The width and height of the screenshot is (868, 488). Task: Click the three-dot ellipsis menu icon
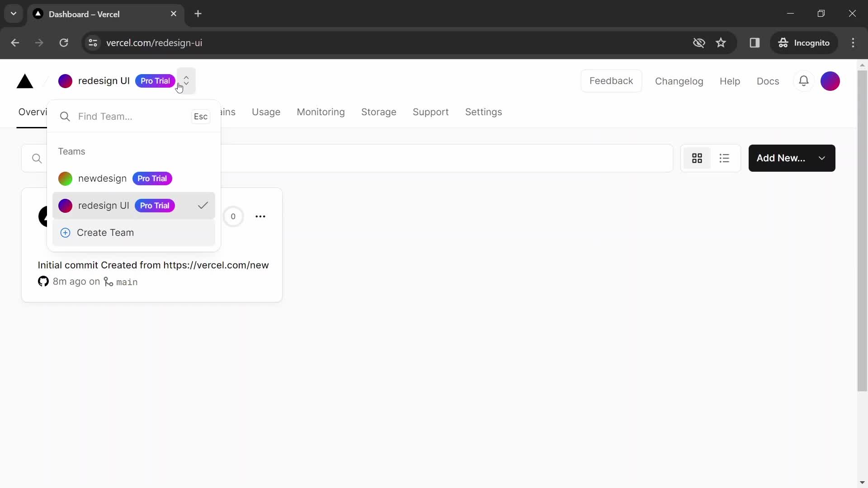[260, 216]
